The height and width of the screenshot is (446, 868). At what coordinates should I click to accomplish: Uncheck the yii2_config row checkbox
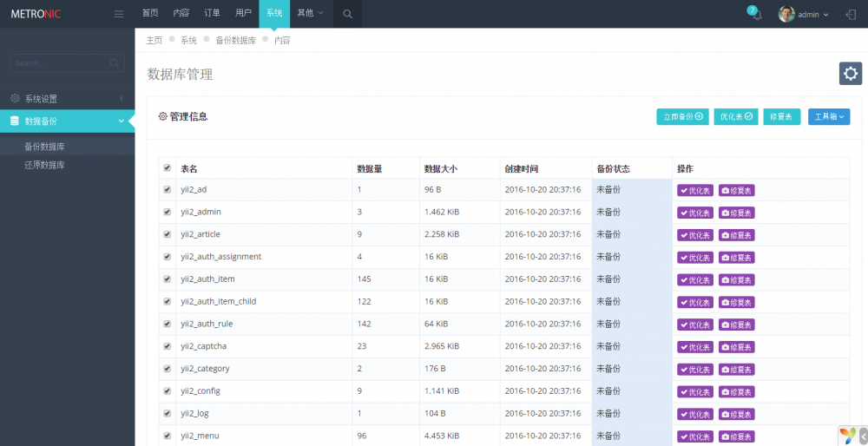coord(168,390)
